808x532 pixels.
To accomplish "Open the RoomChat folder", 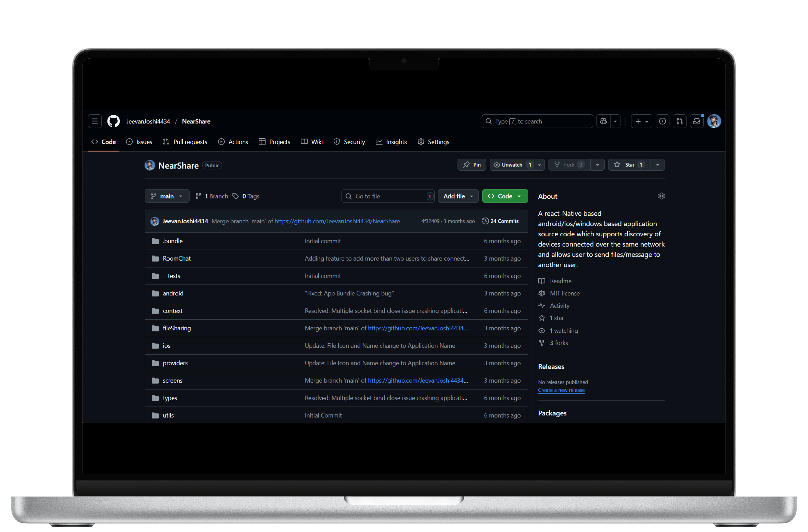I will coord(176,259).
